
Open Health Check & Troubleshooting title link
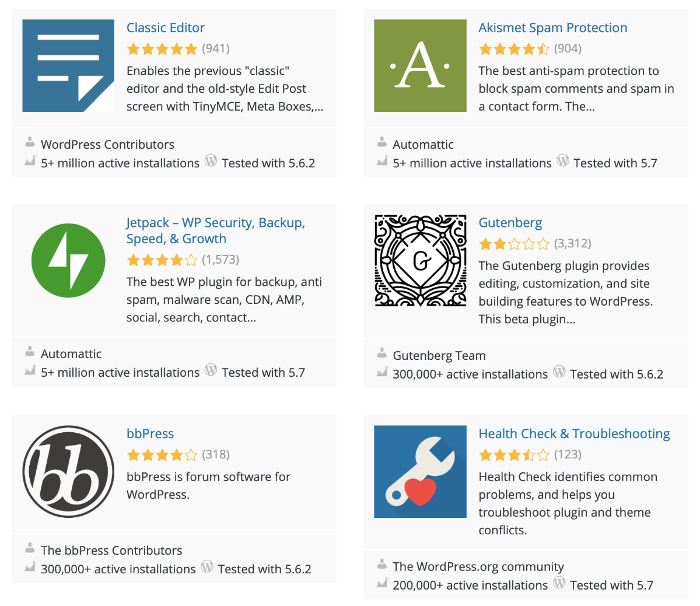tap(574, 433)
